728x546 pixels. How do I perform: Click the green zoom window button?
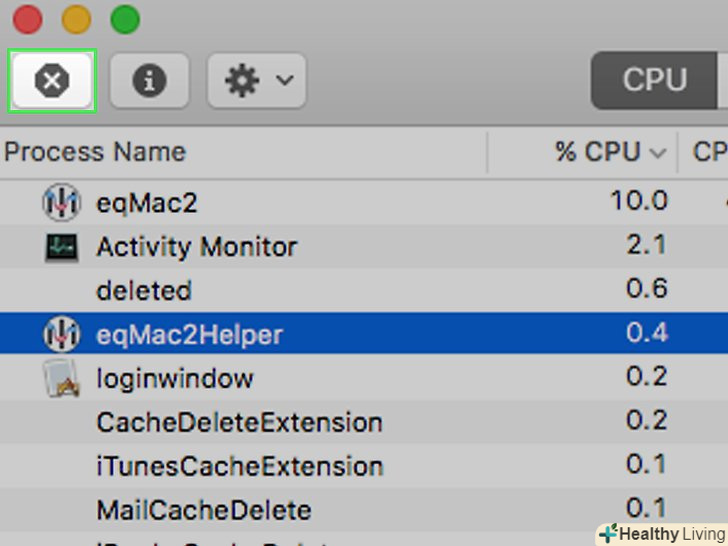(x=125, y=19)
